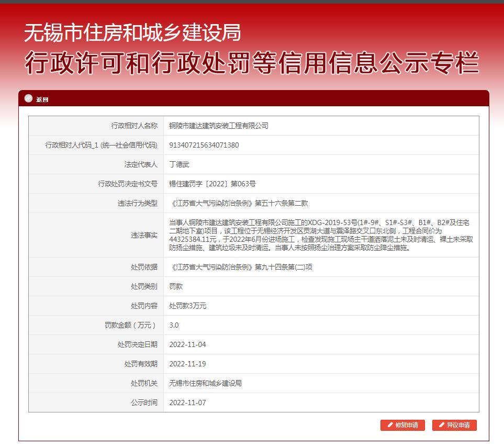Image resolution: width=504 pixels, height=447 pixels.
Task: Click the 违法事实 description paragraph
Action: click(x=320, y=235)
